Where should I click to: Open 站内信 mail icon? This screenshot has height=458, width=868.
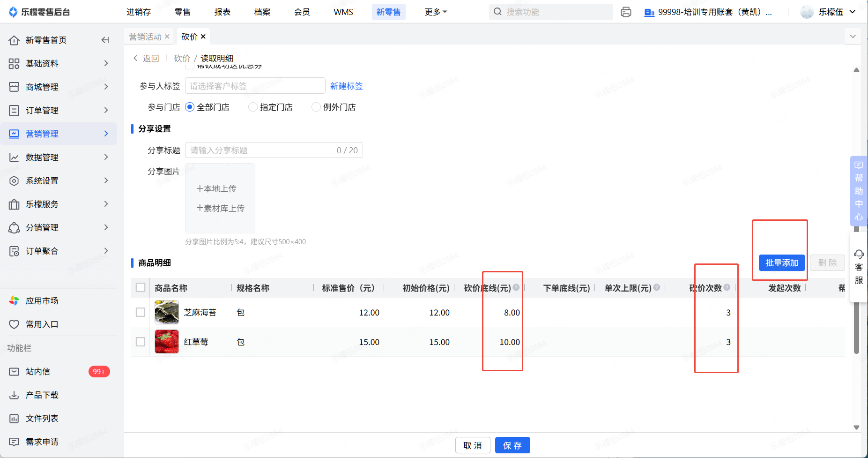click(x=14, y=372)
